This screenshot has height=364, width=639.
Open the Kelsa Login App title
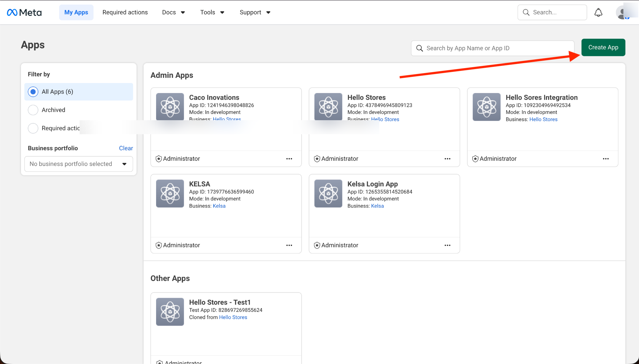[372, 184]
